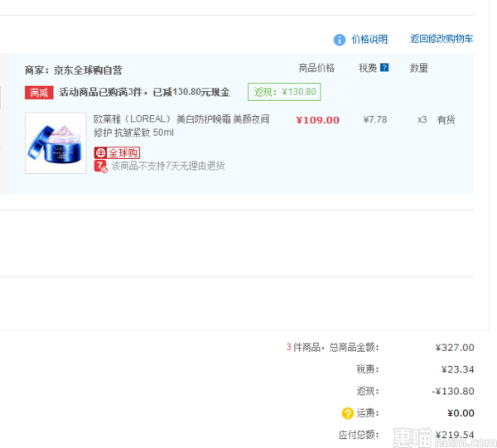Select the merchant 京东全球购自营 text

88,70
